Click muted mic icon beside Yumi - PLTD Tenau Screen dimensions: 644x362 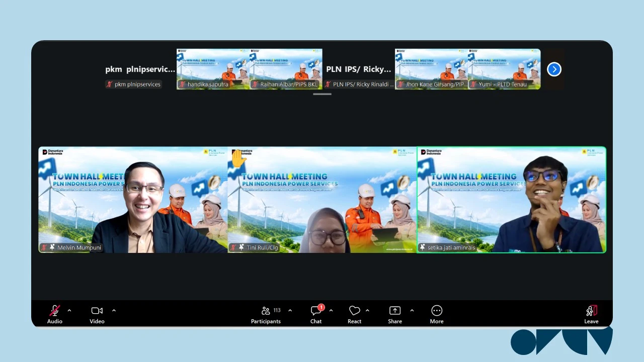473,84
